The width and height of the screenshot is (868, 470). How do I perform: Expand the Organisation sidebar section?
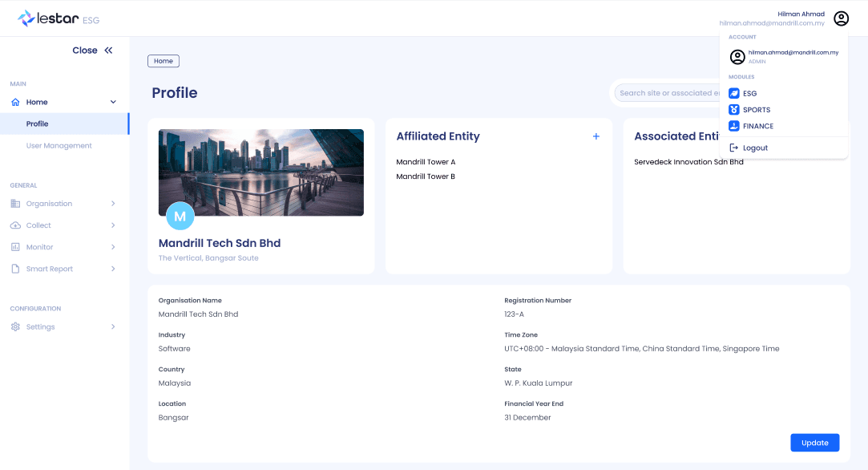(x=64, y=204)
